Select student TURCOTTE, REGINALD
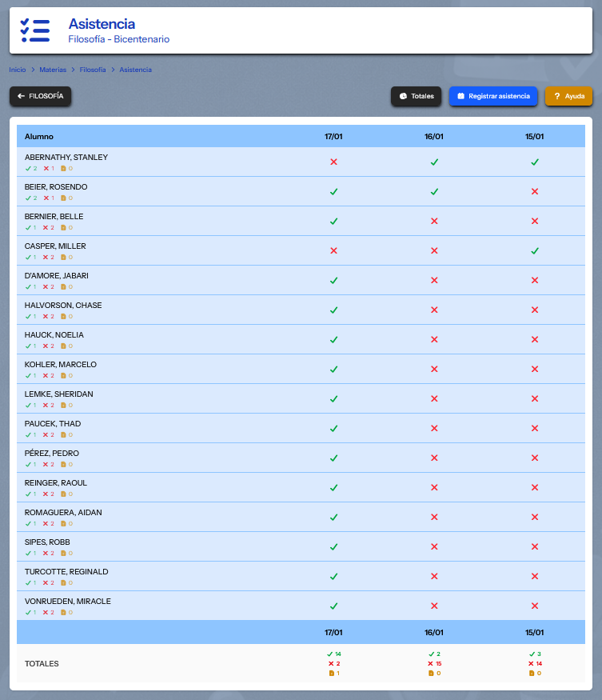The width and height of the screenshot is (602, 700). pos(66,572)
